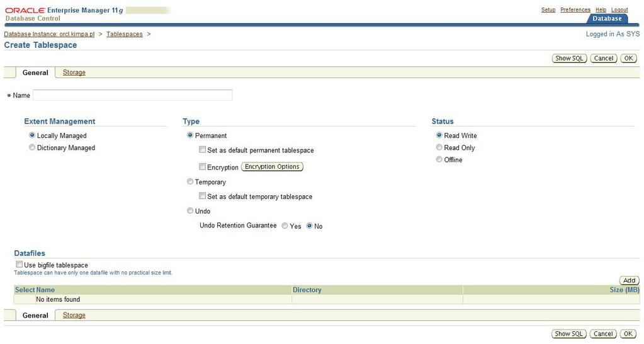Enable the Encryption checkbox
The width and height of the screenshot is (644, 344).
pyautogui.click(x=202, y=166)
